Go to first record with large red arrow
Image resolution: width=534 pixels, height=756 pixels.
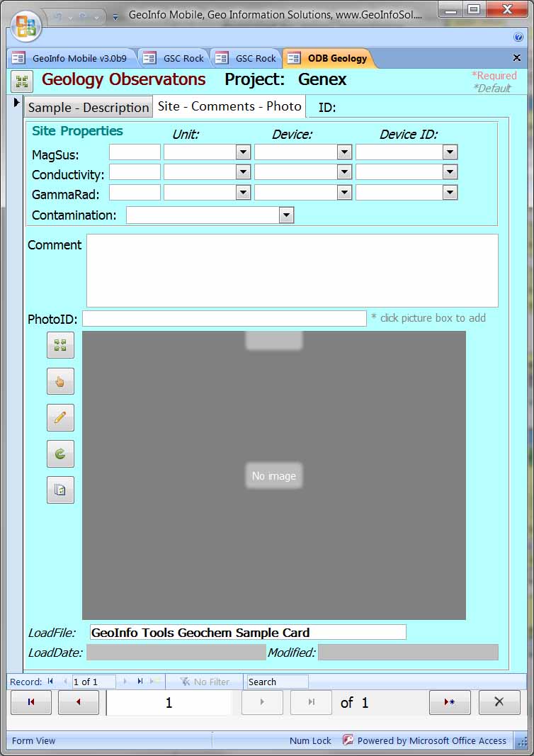point(31,702)
